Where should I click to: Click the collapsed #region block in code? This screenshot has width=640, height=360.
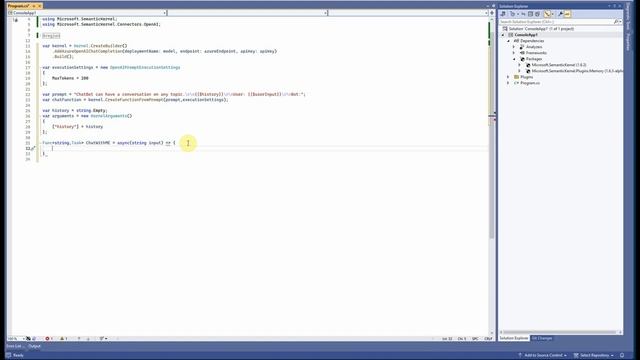tap(51, 36)
